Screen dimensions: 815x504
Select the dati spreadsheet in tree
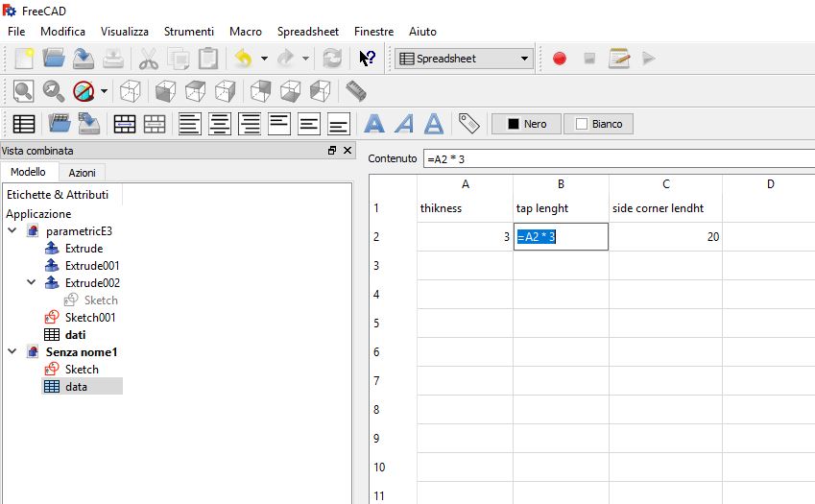[75, 335]
